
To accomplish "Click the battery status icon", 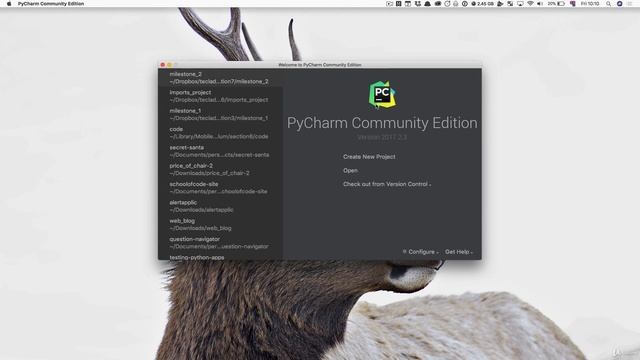I will tap(561, 4).
